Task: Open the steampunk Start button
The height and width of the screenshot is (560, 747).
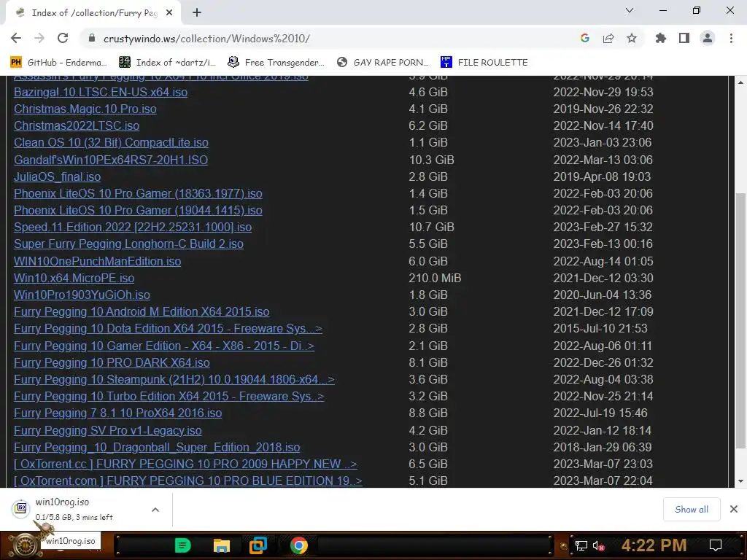Action: tap(24, 545)
